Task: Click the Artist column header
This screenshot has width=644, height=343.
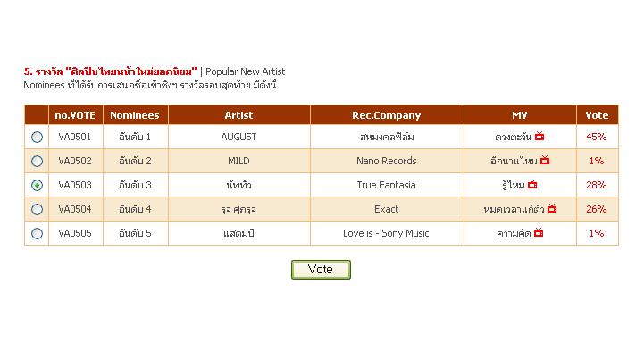Action: pos(239,115)
